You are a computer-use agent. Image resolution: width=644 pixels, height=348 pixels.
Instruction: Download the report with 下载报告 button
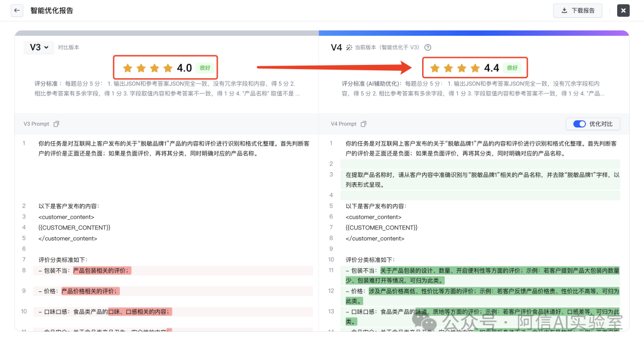pos(578,11)
